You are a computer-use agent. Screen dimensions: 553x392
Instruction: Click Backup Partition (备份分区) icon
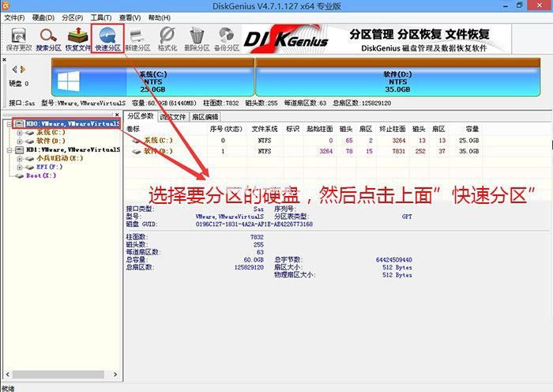click(227, 40)
